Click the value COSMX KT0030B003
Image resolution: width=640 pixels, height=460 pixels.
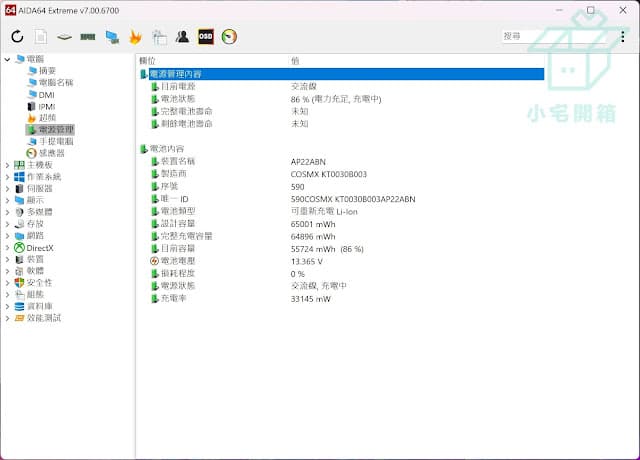pos(329,174)
